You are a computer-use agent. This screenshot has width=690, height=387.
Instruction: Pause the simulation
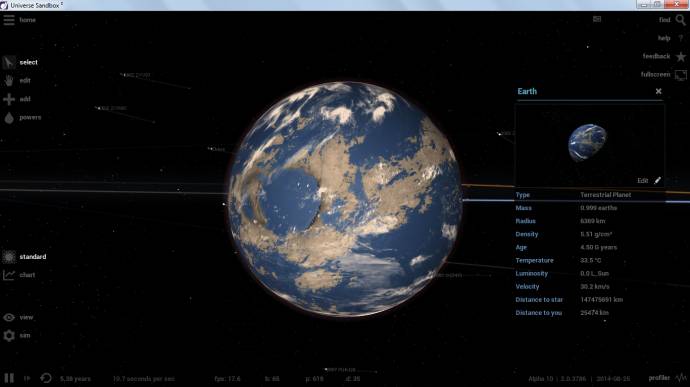(9, 378)
